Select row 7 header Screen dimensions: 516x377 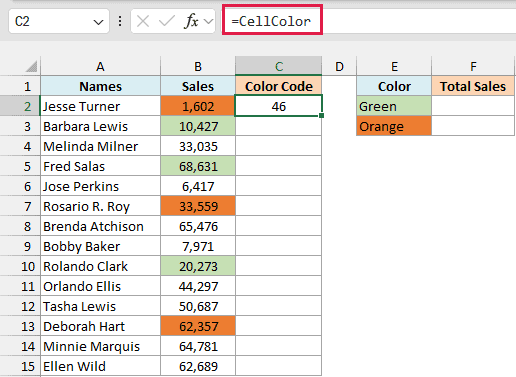(x=20, y=206)
